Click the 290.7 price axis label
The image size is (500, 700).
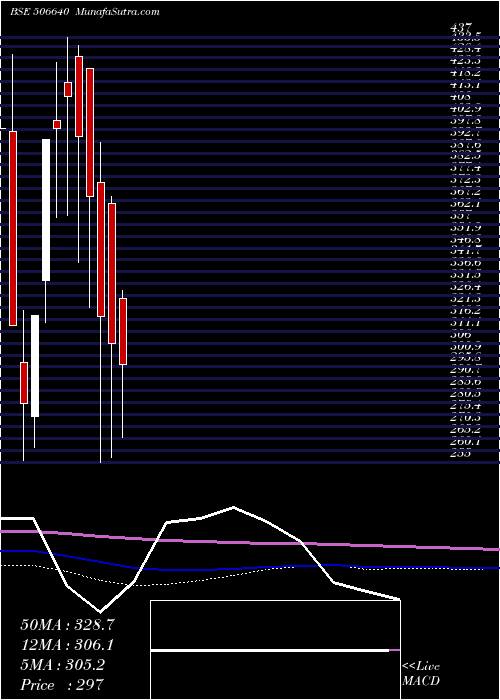(x=466, y=371)
